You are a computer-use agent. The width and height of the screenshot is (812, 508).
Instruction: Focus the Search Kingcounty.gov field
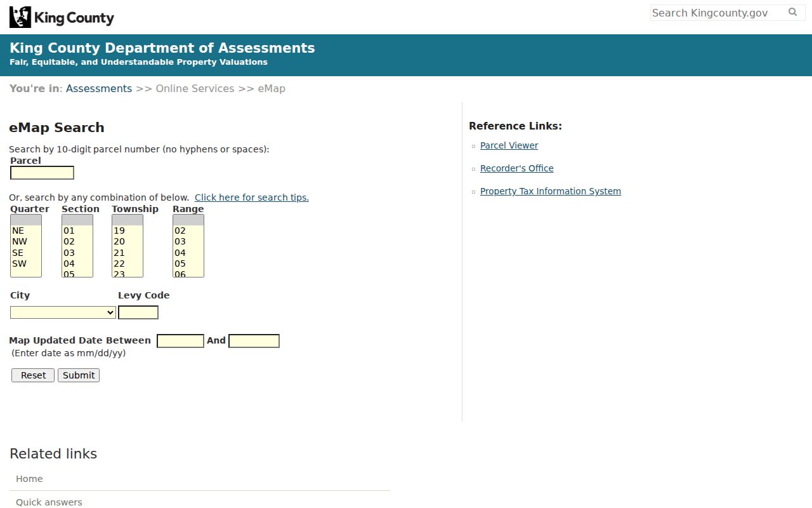point(717,13)
